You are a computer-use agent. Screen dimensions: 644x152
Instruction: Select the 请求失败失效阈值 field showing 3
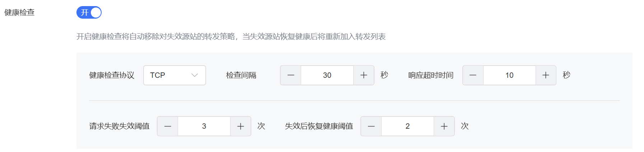point(204,126)
